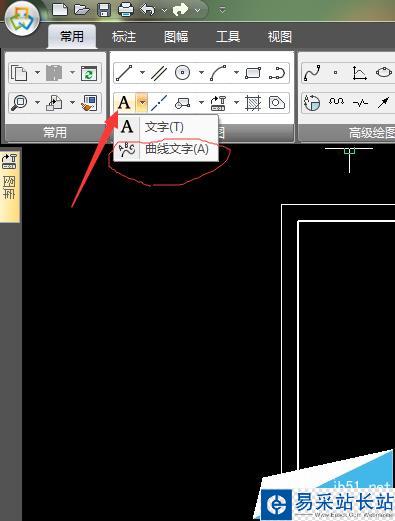Click the circular arrows icon in 高级绘图
The width and height of the screenshot is (395, 521).
(x=312, y=103)
